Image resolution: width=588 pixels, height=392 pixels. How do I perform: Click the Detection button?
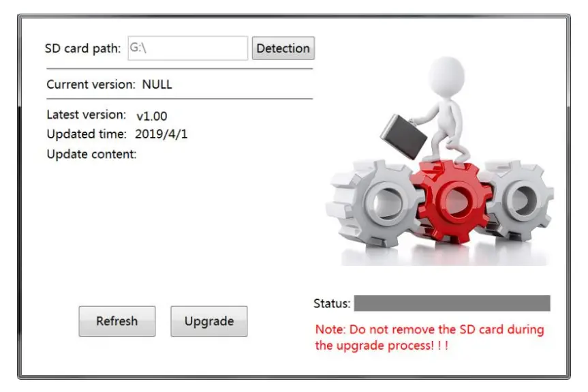click(x=283, y=48)
